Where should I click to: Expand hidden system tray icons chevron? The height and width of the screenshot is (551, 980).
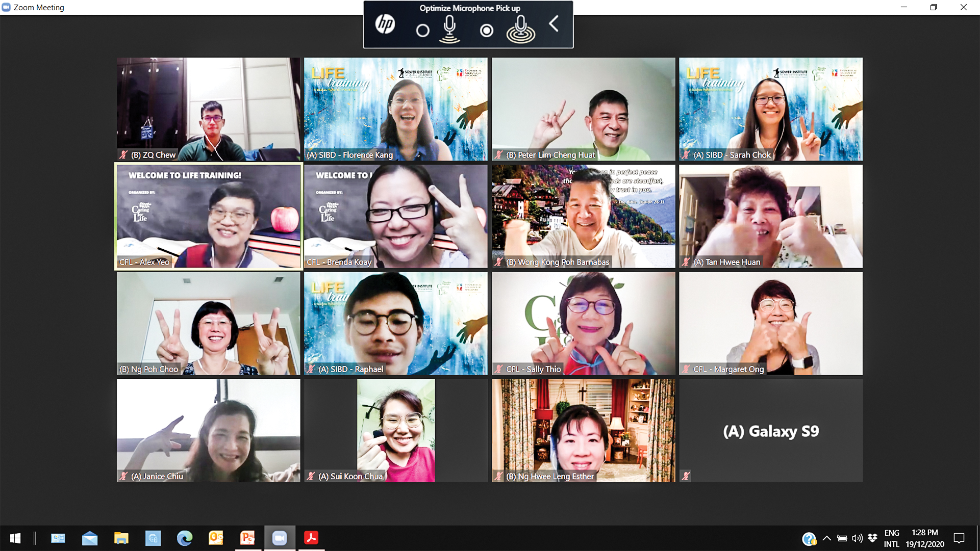827,538
